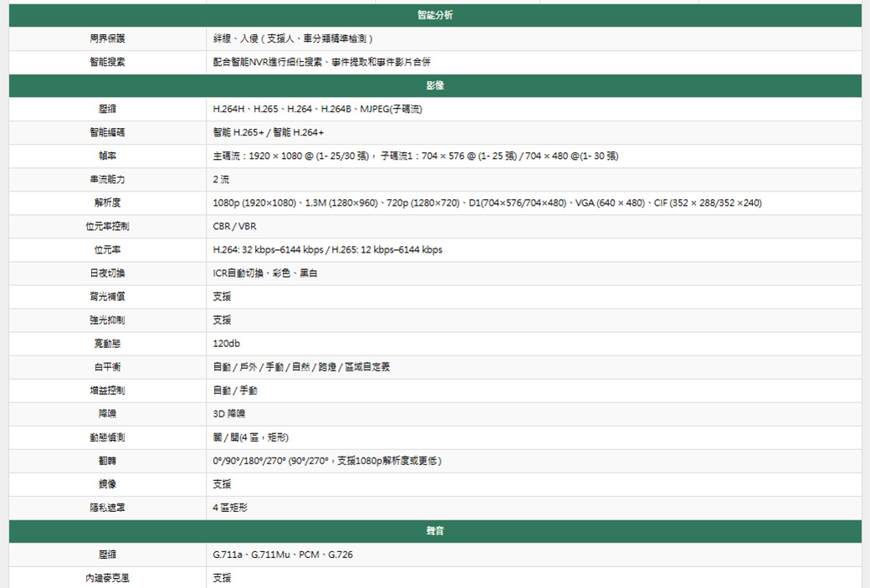870x588 pixels.
Task: Click the 120db wide dynamic value
Action: (x=227, y=344)
